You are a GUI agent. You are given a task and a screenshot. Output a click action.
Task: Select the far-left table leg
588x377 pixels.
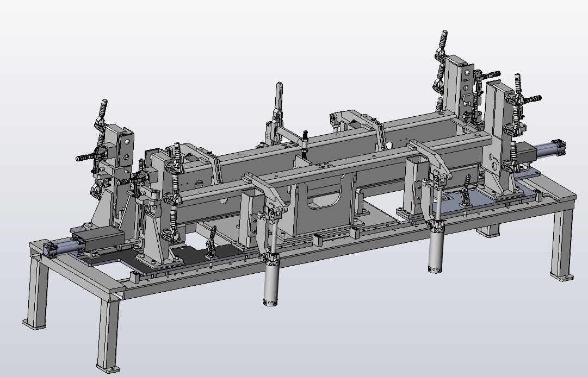tap(37, 294)
